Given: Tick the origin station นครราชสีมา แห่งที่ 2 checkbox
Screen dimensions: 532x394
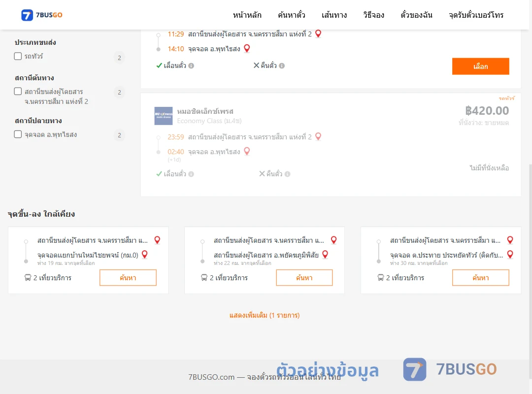Looking at the screenshot, I should coord(18,91).
